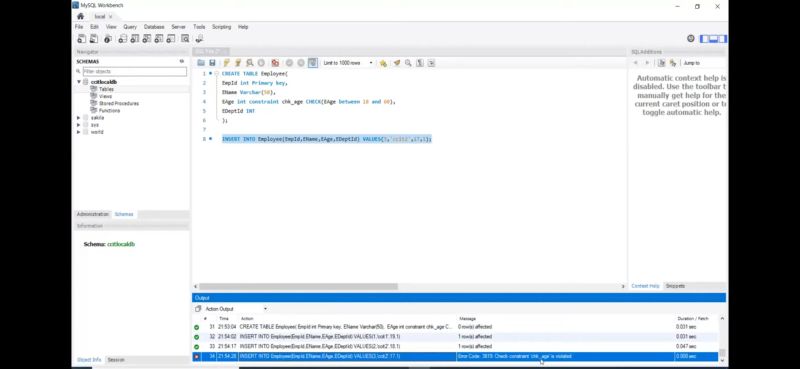The height and width of the screenshot is (369, 800).
Task: Open the Inspector icon in the main toolbar
Action: tap(108, 39)
